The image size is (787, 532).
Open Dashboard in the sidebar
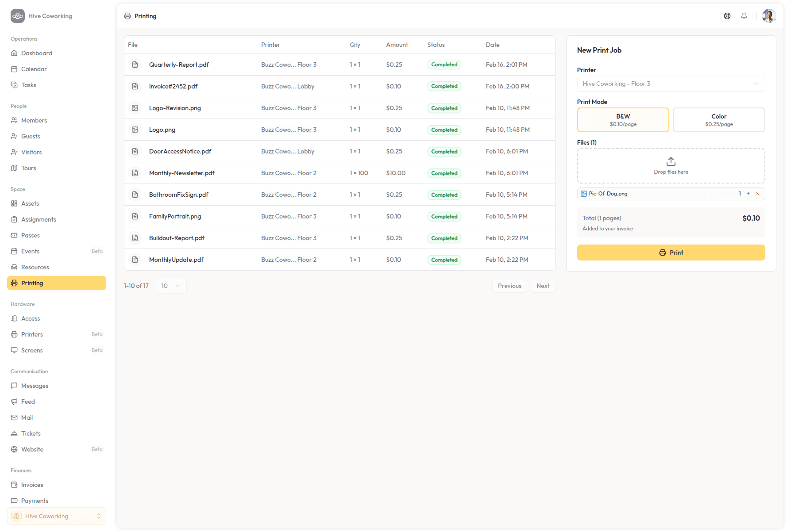57,53
